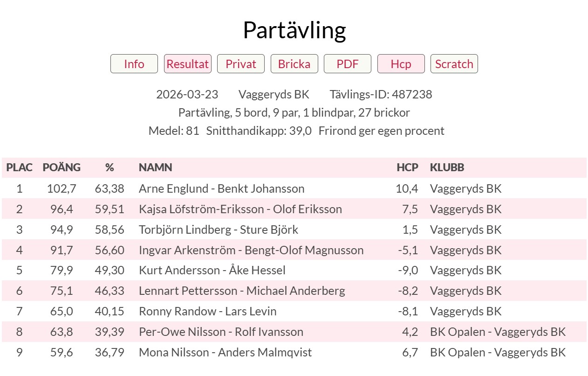Viewport: 588px width, 376px height.
Task: Open Ingvar Arkenström - Bengt-Olof Magnusson result
Action: [x=251, y=250]
